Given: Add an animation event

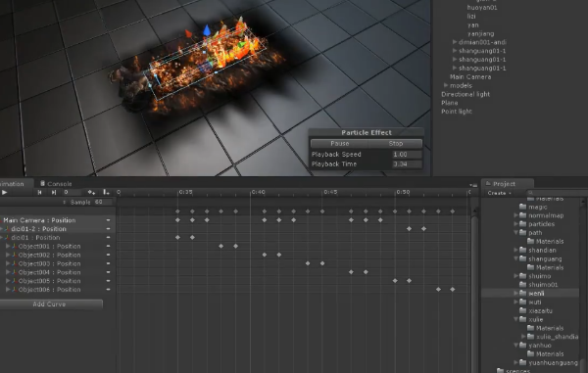Looking at the screenshot, I should pyautogui.click(x=106, y=192).
